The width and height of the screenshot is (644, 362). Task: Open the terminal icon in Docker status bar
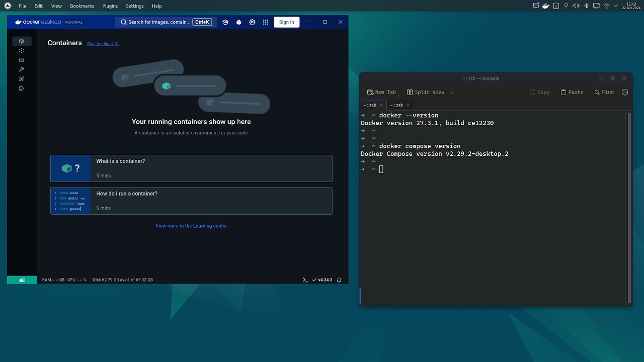[305, 280]
